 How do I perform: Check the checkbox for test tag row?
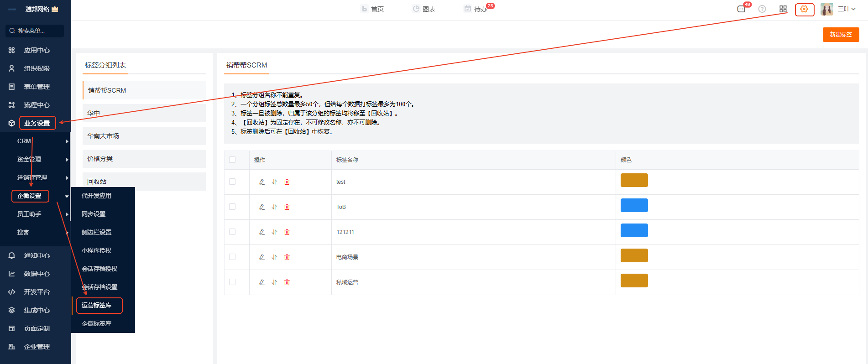click(x=232, y=182)
